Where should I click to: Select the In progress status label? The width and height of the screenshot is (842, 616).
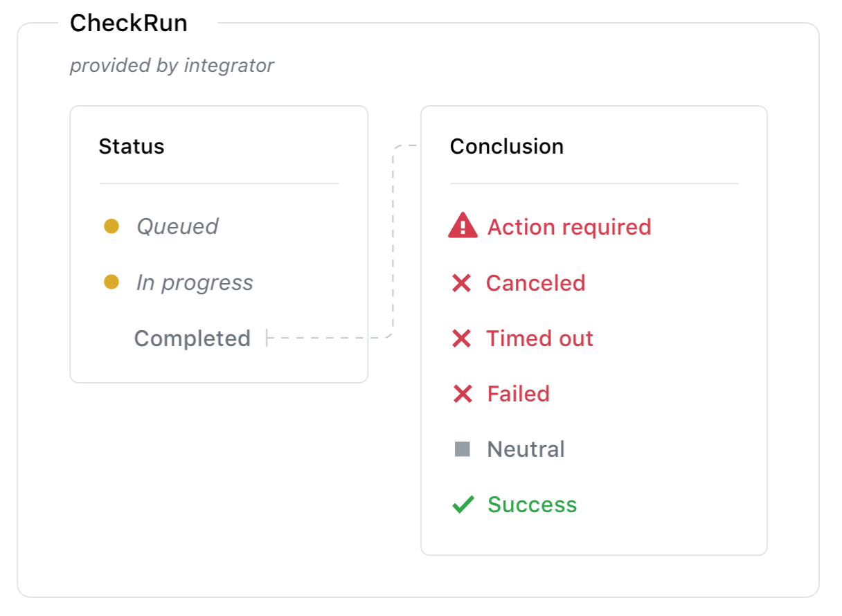coord(195,282)
